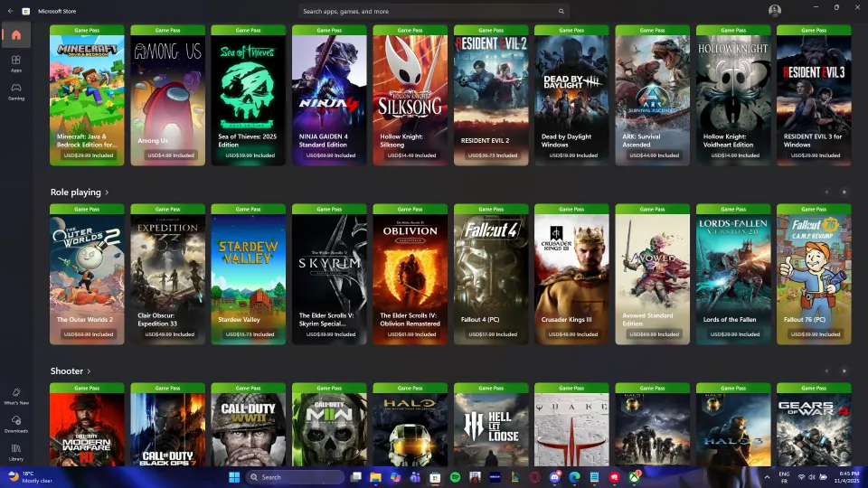Open the user profile avatar
The width and height of the screenshot is (868, 488).
775,11
